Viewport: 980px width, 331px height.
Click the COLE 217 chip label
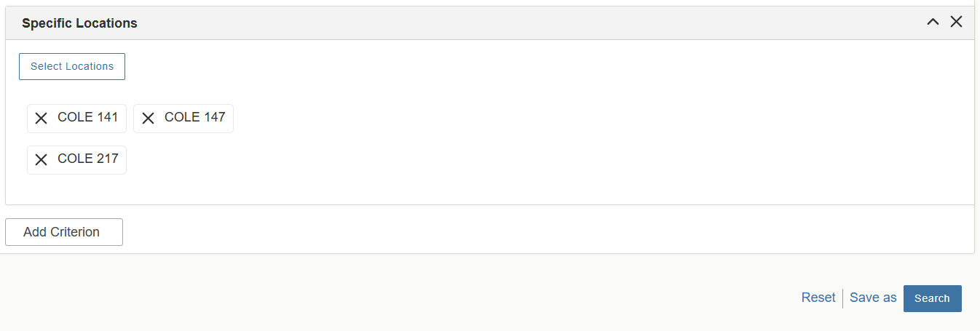[x=87, y=159]
